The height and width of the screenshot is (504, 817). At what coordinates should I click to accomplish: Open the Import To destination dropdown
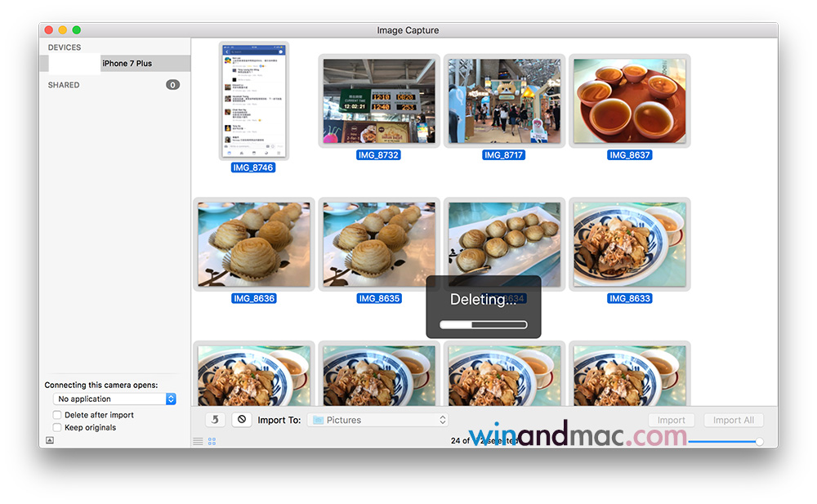coord(378,420)
